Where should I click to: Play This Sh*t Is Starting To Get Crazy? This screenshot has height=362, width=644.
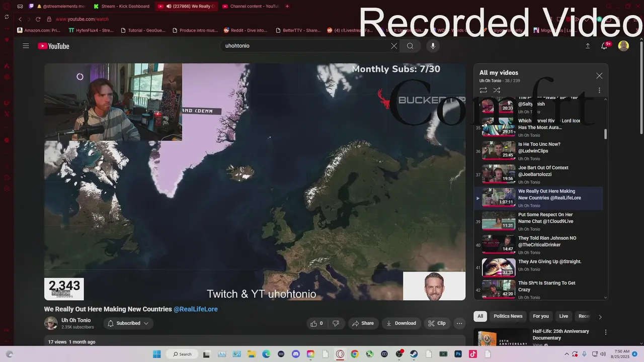pyautogui.click(x=538, y=290)
